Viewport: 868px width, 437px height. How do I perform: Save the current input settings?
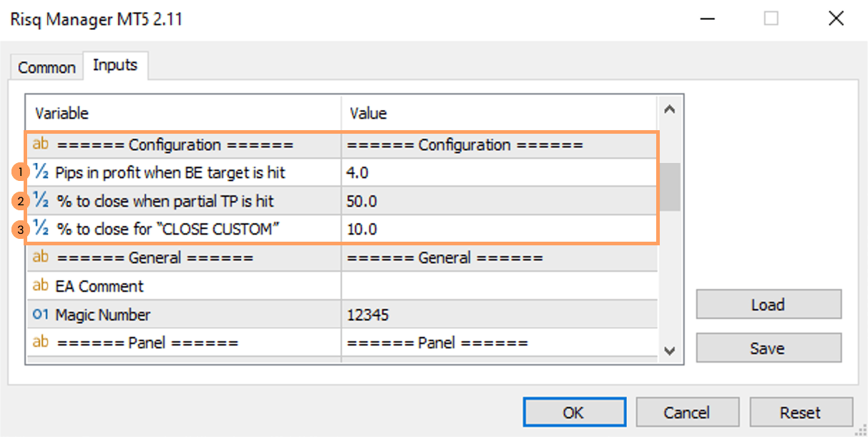pos(768,348)
